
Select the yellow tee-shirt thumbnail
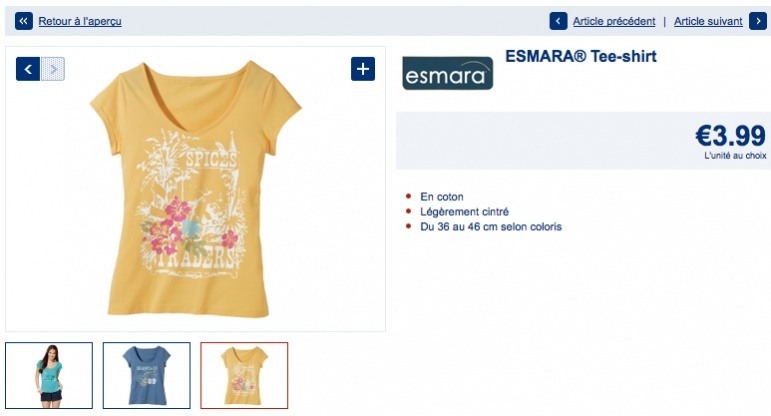244,375
